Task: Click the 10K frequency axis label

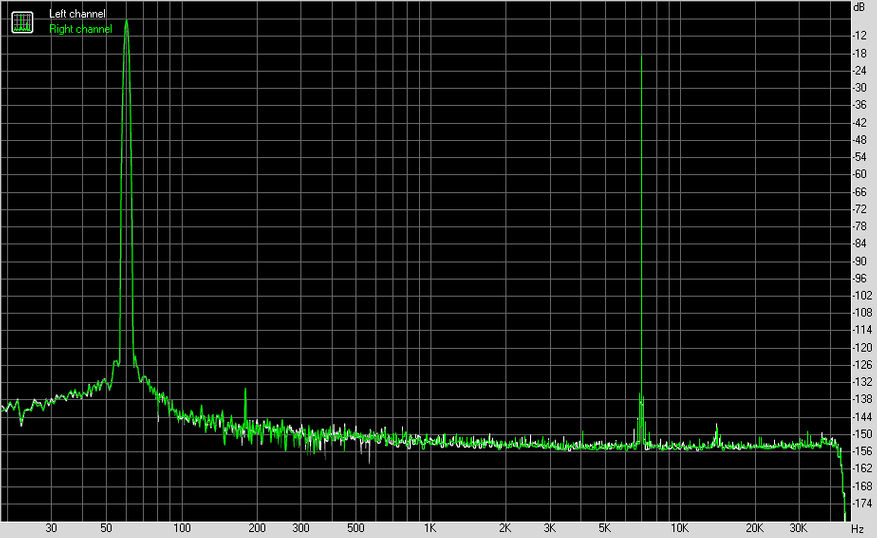Action: click(680, 528)
